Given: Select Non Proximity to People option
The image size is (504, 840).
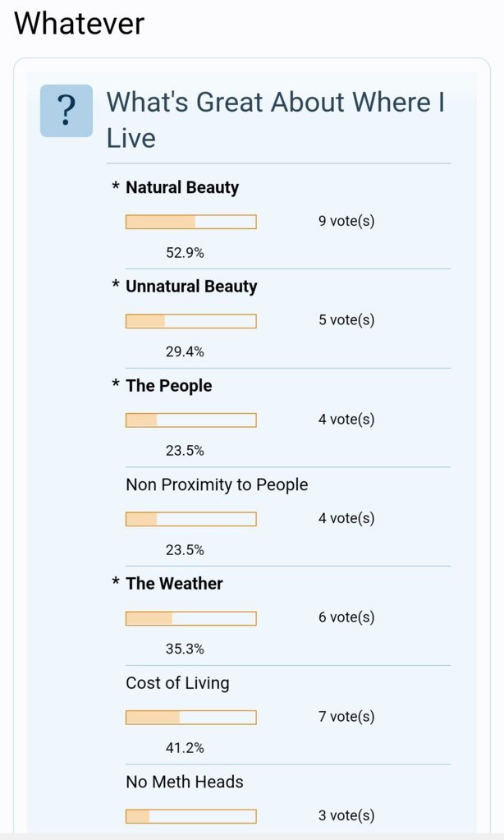Looking at the screenshot, I should pyautogui.click(x=217, y=484).
